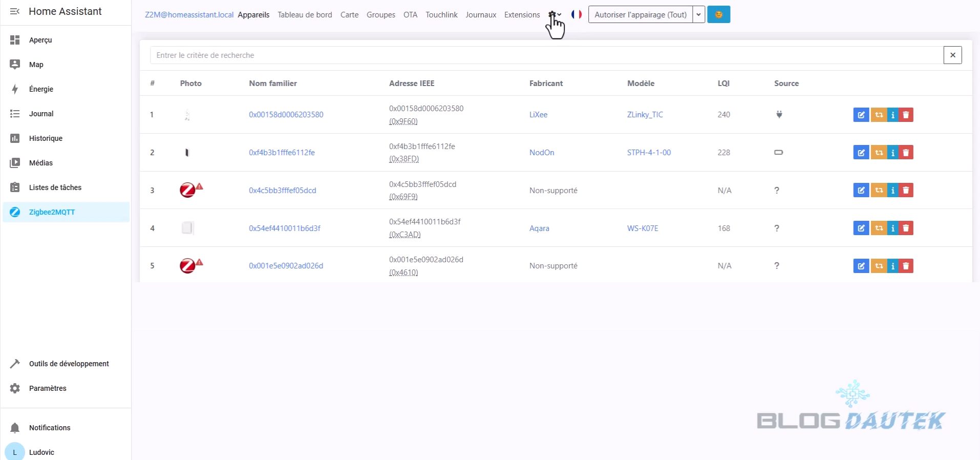980x460 pixels.
Task: Sort devices by LQI column header
Action: click(x=723, y=83)
